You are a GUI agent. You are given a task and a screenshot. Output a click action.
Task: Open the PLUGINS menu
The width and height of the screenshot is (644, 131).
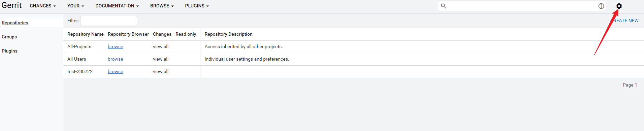(197, 6)
